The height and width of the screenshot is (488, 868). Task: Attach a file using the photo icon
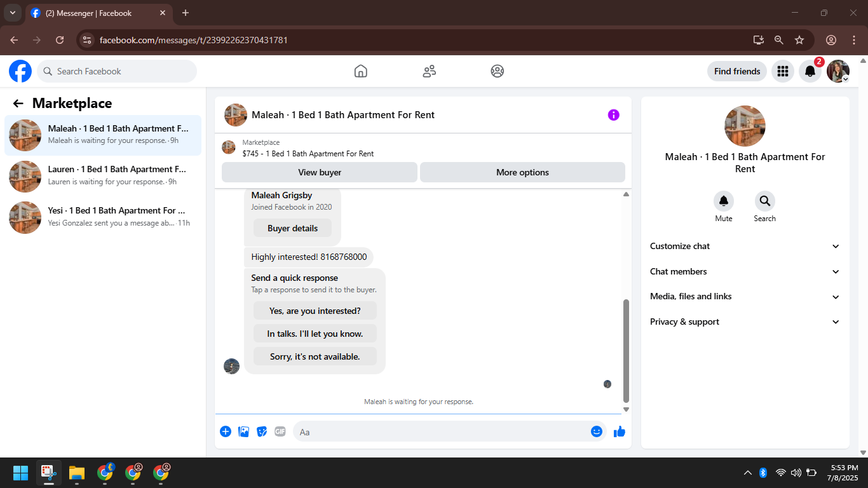point(243,431)
